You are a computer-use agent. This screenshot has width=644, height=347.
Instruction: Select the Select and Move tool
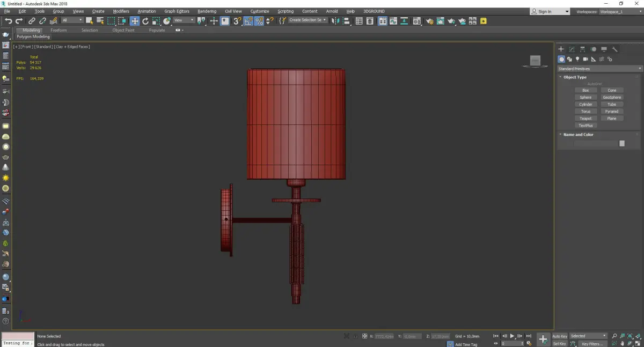click(x=134, y=21)
